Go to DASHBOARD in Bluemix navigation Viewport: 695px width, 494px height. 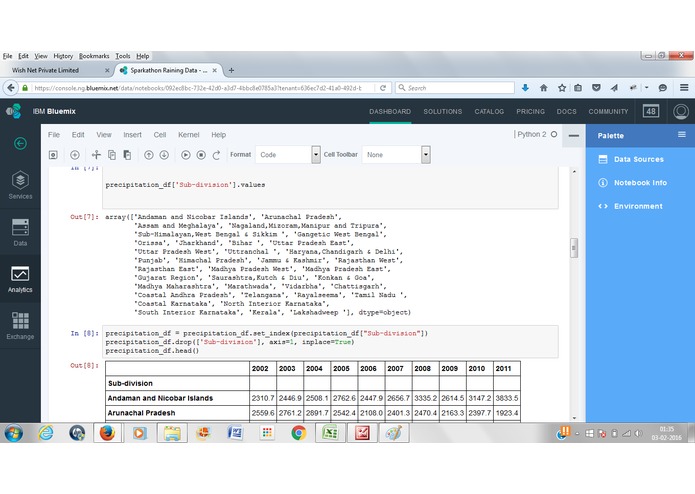tap(390, 111)
